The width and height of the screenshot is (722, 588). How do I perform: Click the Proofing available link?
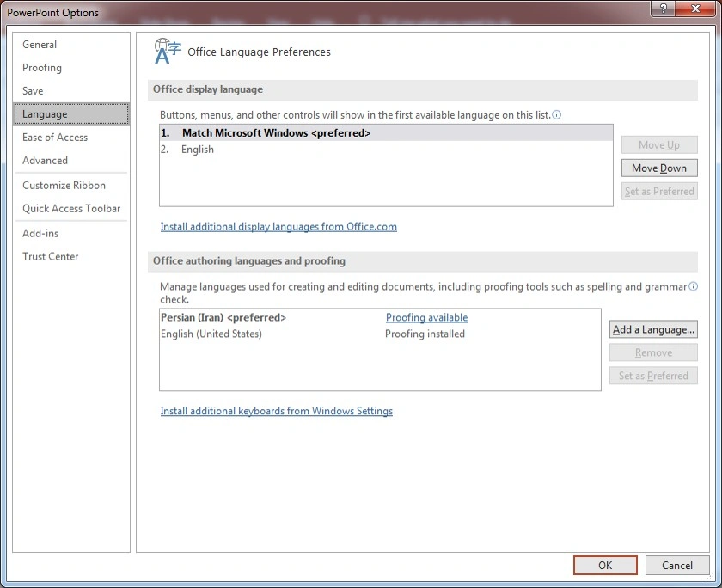tap(426, 318)
